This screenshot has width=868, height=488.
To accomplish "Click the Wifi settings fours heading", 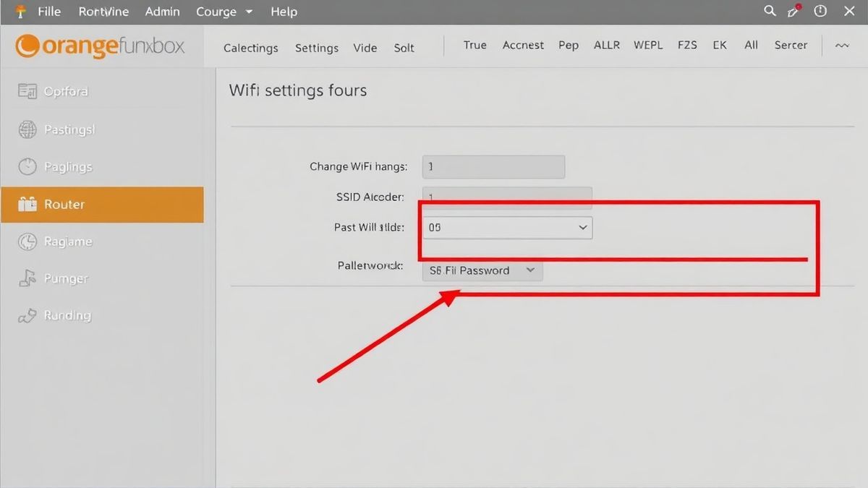I will point(298,90).
